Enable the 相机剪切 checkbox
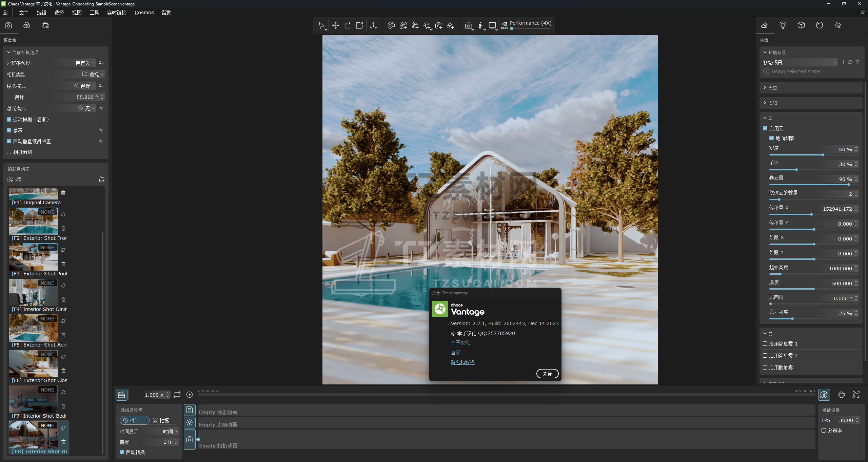Viewport: 868px width, 462px height. pos(9,152)
